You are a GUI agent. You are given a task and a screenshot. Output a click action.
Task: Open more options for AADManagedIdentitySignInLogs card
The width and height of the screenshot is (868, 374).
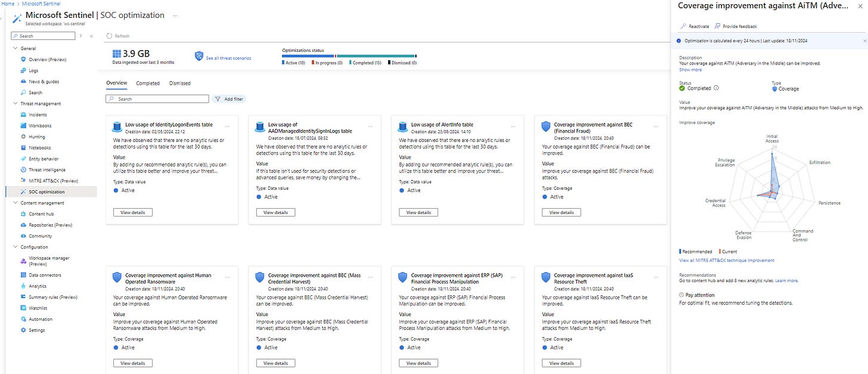tap(370, 126)
